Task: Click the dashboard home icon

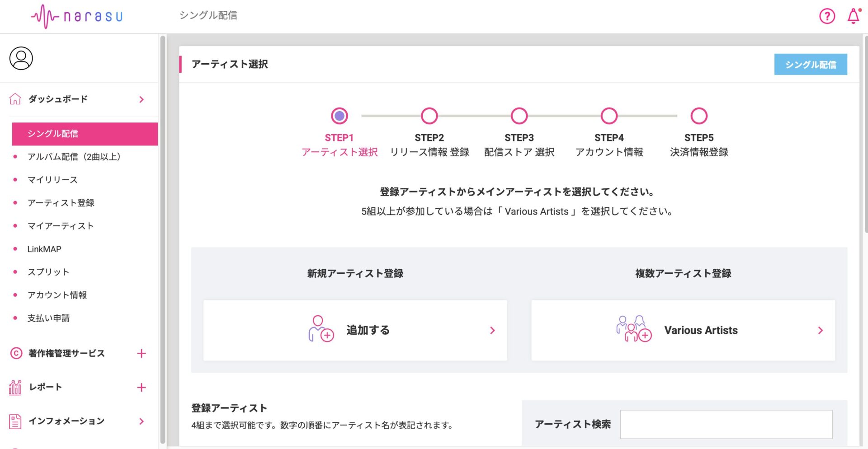Action: coord(15,99)
